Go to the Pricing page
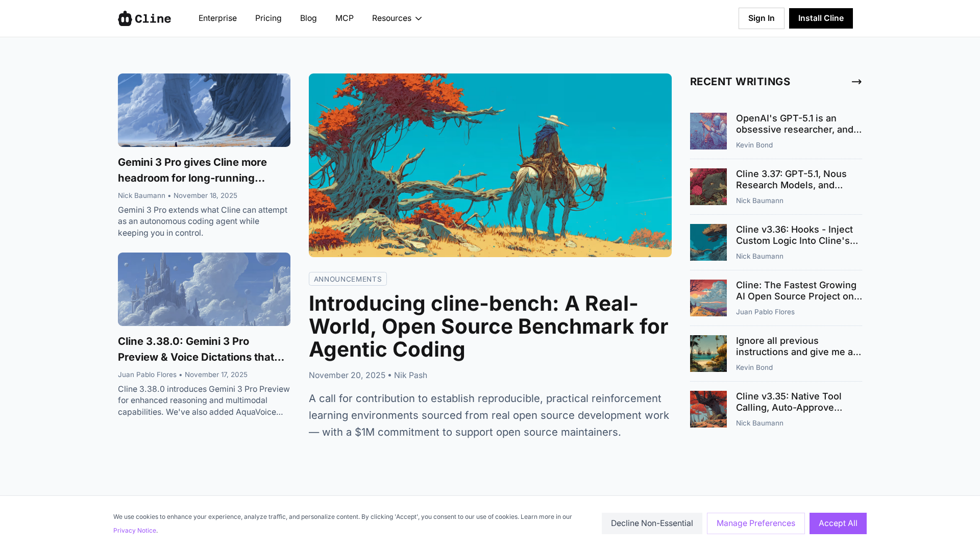Image resolution: width=980 pixels, height=551 pixels. 268,18
